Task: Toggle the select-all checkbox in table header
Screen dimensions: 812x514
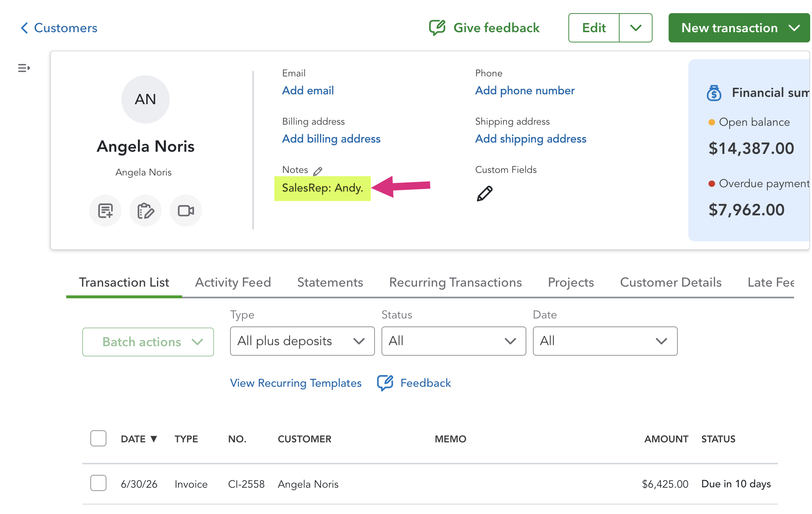Action: point(98,438)
